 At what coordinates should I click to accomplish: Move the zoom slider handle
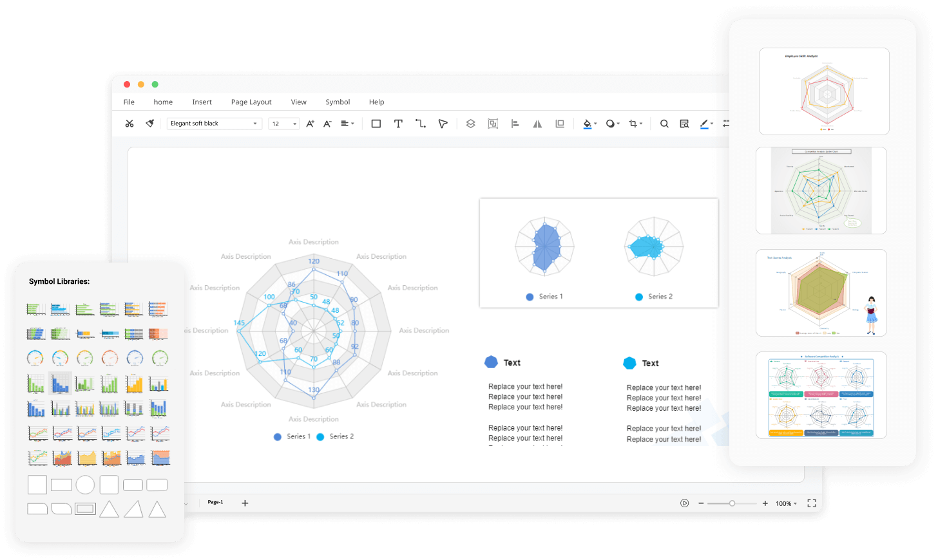(732, 503)
